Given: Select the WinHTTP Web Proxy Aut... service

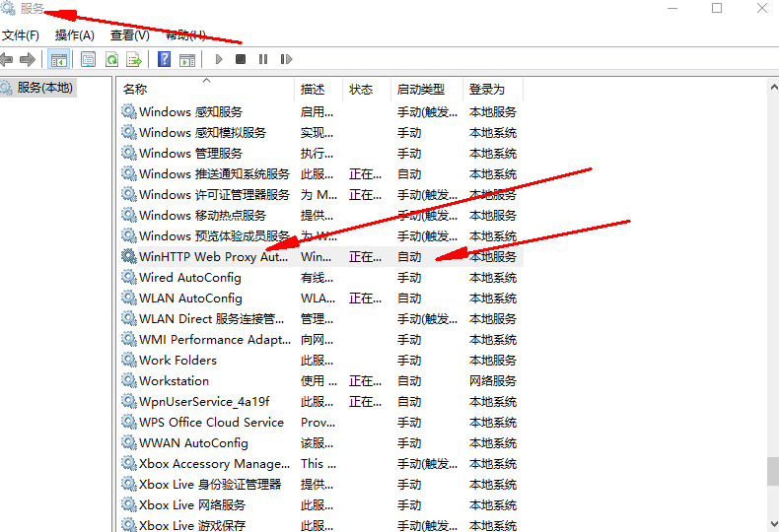Looking at the screenshot, I should click(x=321, y=256).
